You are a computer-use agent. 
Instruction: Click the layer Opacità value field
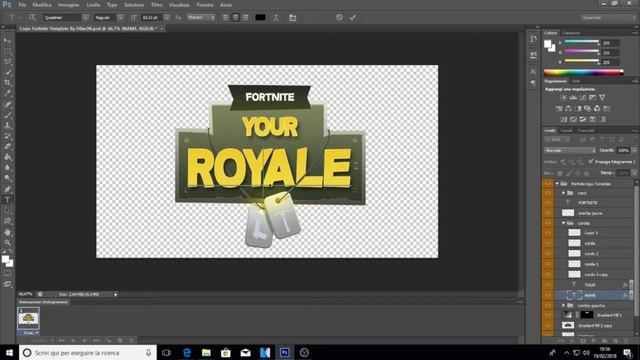pyautogui.click(x=623, y=150)
